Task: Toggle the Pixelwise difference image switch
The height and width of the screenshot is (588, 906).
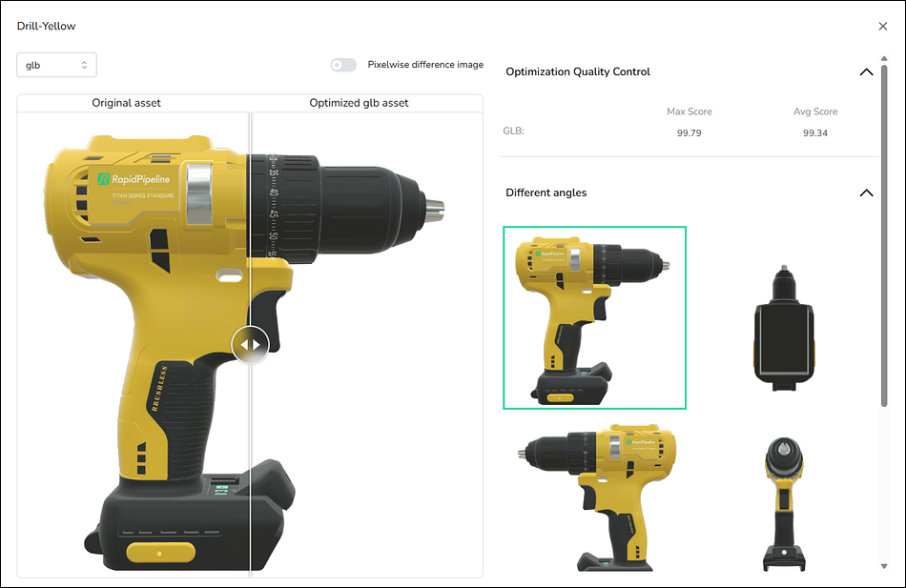Action: [343, 65]
